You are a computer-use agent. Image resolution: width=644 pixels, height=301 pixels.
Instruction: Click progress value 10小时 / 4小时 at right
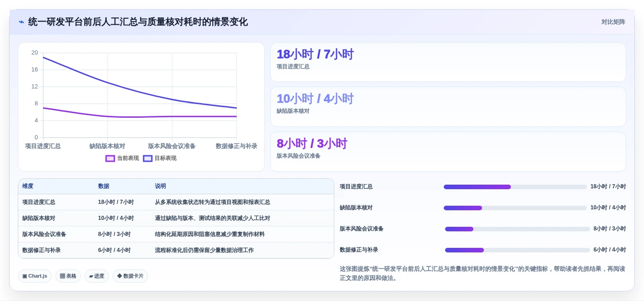coord(608,208)
